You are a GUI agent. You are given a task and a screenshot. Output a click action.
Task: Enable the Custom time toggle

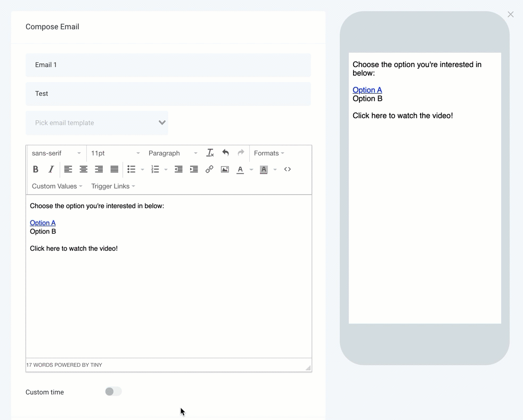(113, 392)
